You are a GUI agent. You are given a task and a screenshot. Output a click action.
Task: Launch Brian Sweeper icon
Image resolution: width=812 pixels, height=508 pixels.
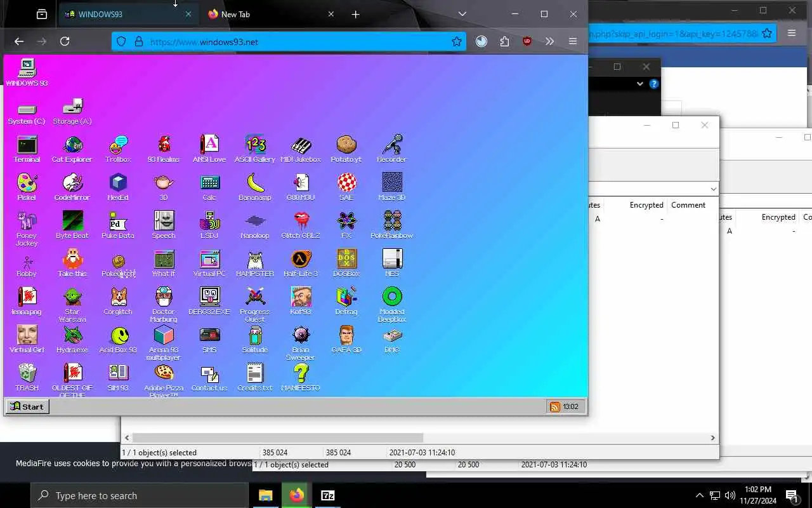(301, 343)
